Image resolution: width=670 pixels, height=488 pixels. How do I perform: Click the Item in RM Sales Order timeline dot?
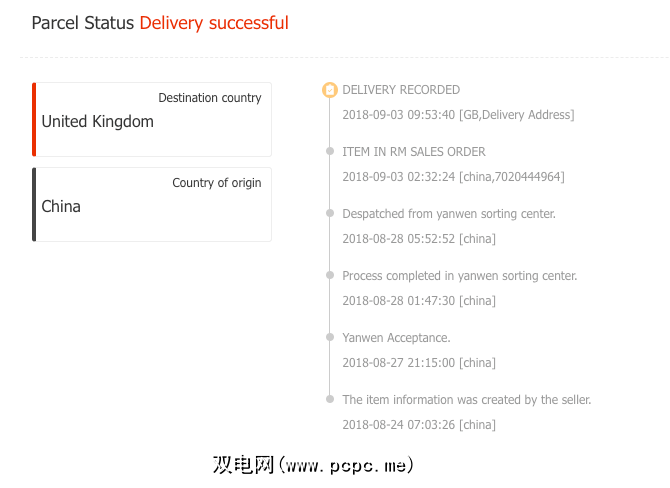330,152
